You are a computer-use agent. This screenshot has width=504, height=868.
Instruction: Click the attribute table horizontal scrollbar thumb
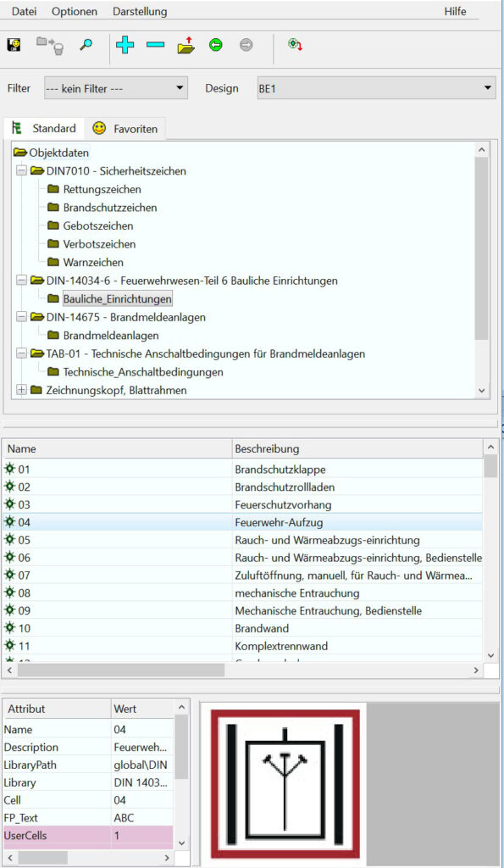pyautogui.click(x=42, y=858)
